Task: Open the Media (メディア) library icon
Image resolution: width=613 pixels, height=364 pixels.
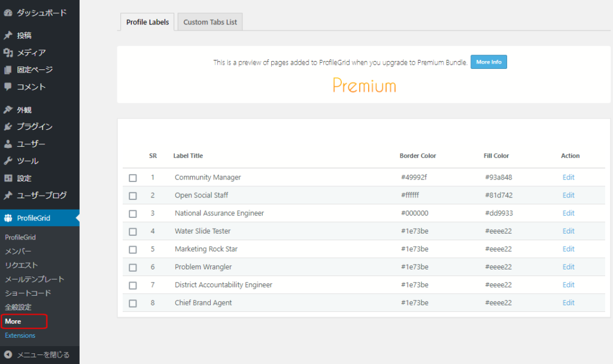Action: (x=8, y=53)
